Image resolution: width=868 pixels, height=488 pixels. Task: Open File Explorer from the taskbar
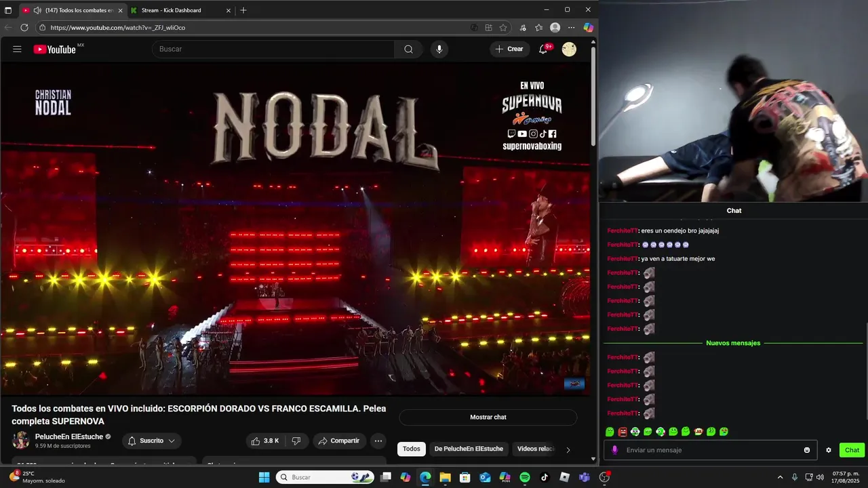click(445, 477)
